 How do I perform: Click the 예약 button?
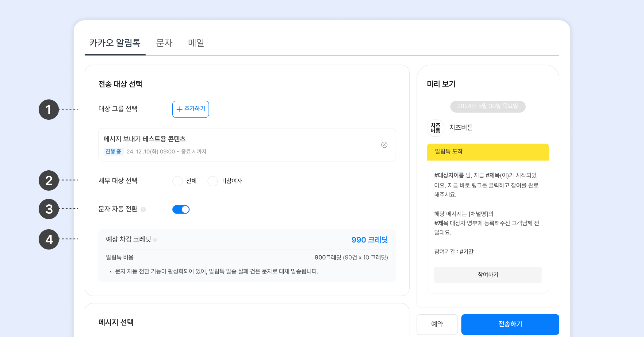pyautogui.click(x=437, y=324)
